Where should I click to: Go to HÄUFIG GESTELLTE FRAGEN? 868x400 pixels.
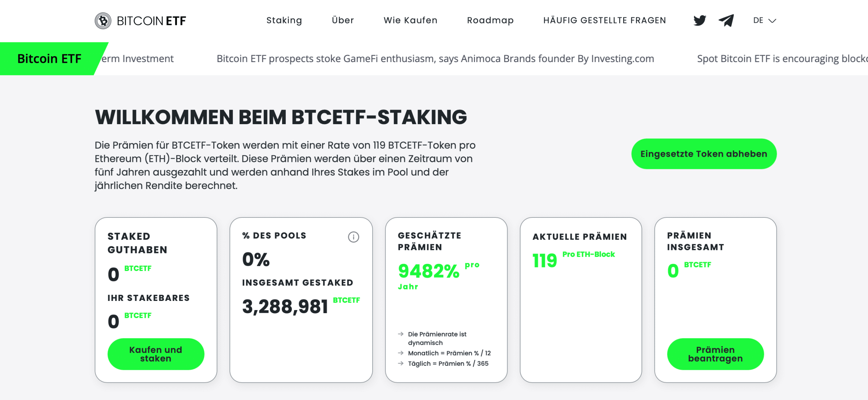click(x=605, y=20)
